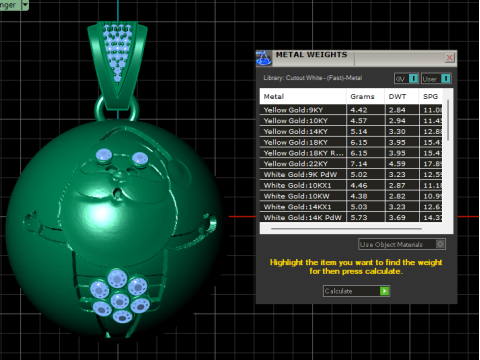
Task: Select the Yellow Gold:18KY row
Action: [351, 142]
